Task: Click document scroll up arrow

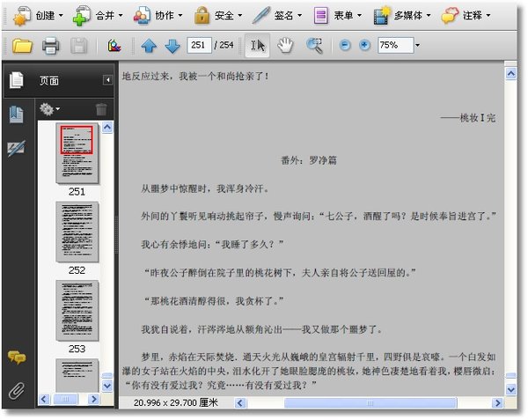Action: [510, 73]
